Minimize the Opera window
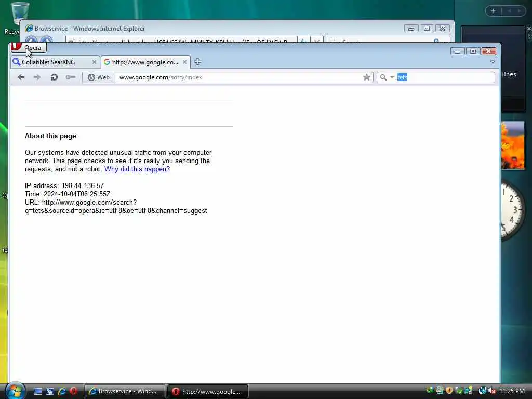 (457, 51)
